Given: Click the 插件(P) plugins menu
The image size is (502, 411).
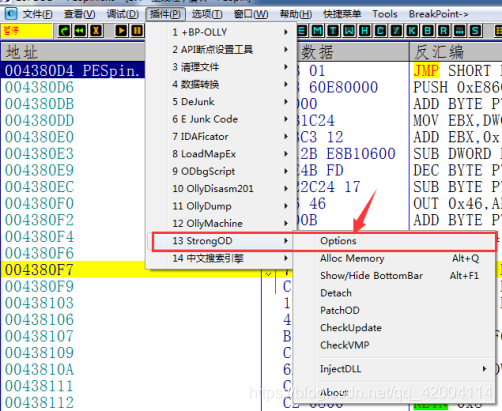Looking at the screenshot, I should click(x=165, y=14).
